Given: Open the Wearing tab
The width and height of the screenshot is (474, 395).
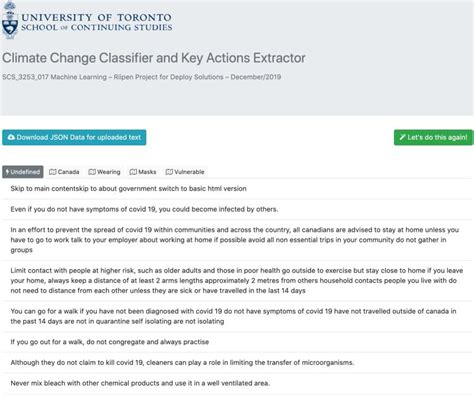Looking at the screenshot, I should tap(104, 172).
